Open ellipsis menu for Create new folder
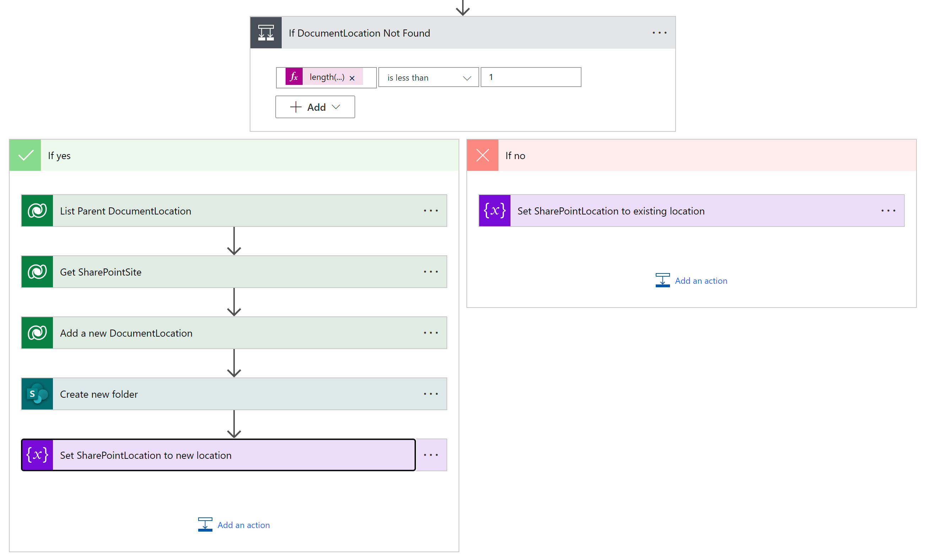Viewport: 925px width, 560px height. 431,394
